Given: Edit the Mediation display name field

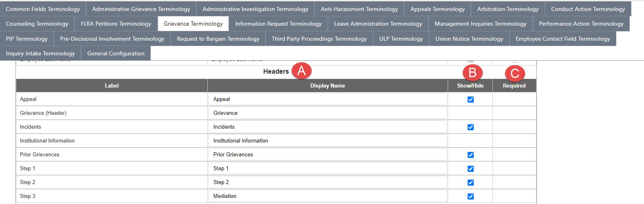Looking at the screenshot, I should pos(327,196).
